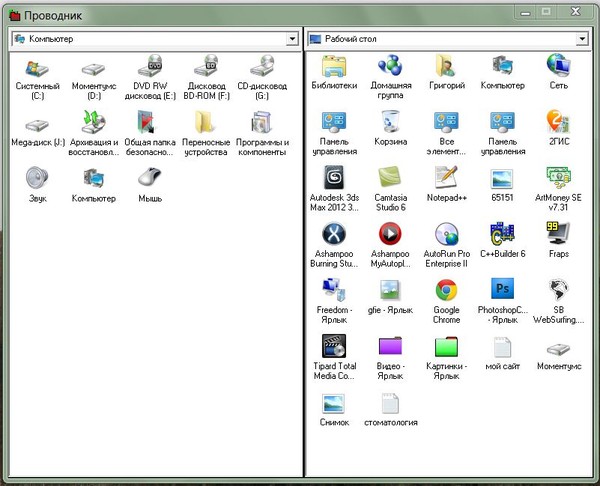Screen dimensions: 600x486
Task: Click the Autodesk 3ds Max 2012 icon
Action: (x=334, y=179)
